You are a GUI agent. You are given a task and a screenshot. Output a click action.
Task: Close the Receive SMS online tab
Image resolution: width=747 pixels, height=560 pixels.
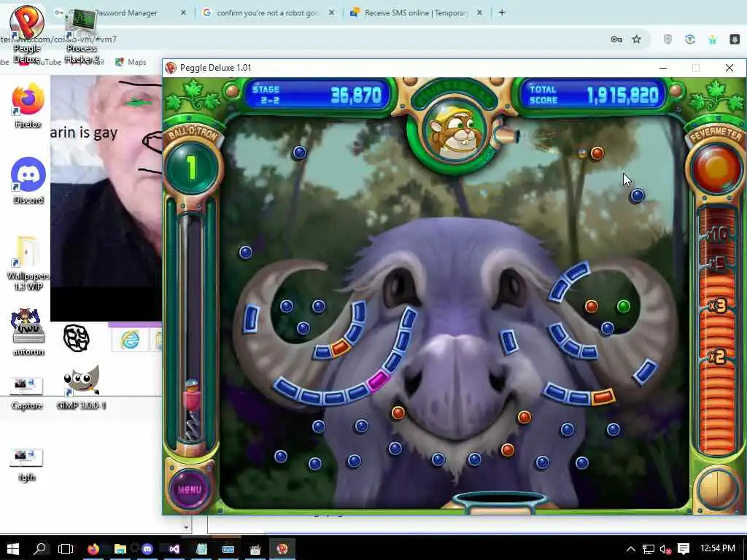click(x=480, y=13)
